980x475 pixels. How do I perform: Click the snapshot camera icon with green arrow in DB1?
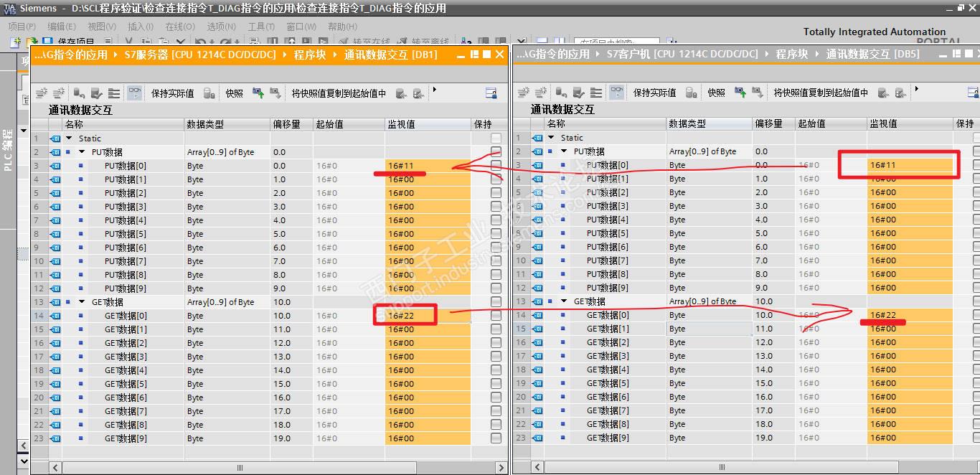pyautogui.click(x=258, y=93)
